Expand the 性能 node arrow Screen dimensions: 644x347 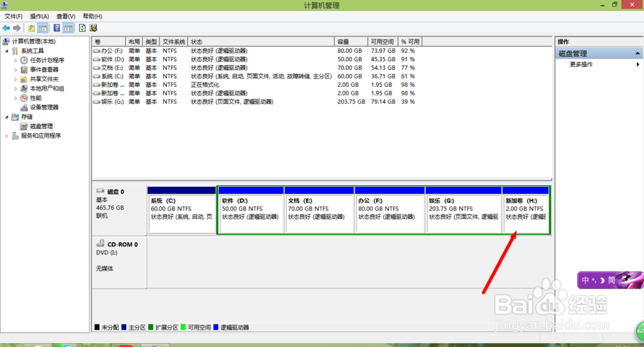coord(15,98)
